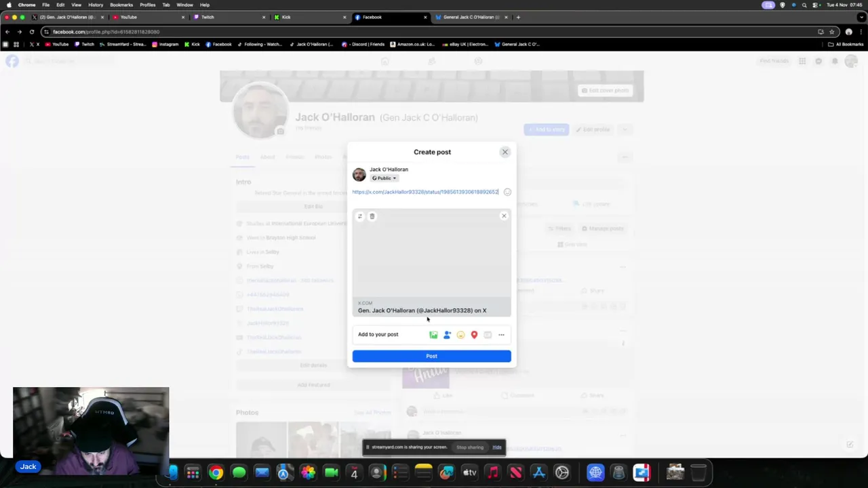Open the History menu in menu bar

click(x=96, y=5)
